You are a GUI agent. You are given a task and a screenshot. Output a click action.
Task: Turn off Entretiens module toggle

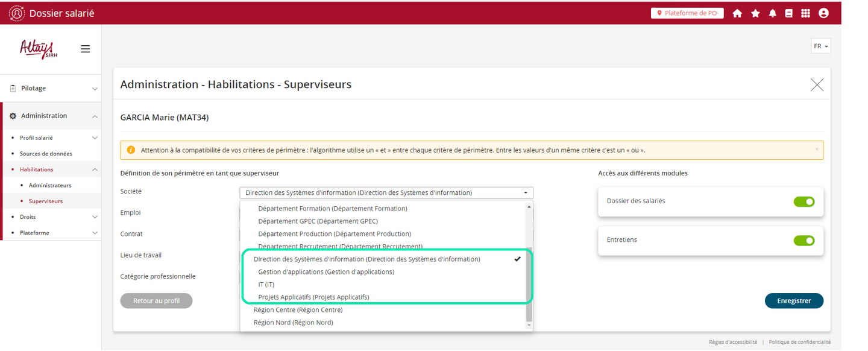(804, 241)
